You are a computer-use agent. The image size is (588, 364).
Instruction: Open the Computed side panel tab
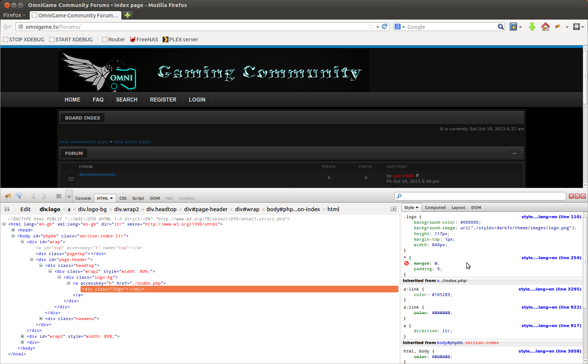pyautogui.click(x=435, y=207)
